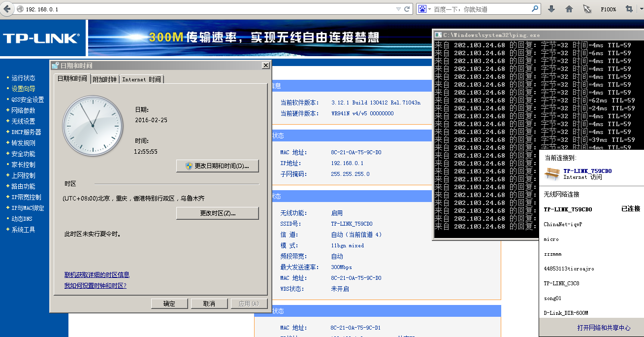This screenshot has width=644, height=337.
Task: Click the magnifier icon in the search box
Action: coord(535,9)
